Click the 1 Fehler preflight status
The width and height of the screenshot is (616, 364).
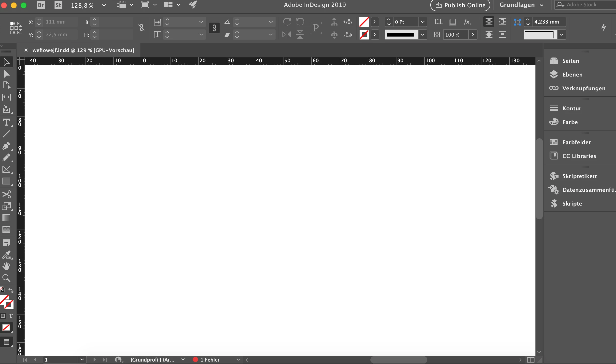pos(210,360)
